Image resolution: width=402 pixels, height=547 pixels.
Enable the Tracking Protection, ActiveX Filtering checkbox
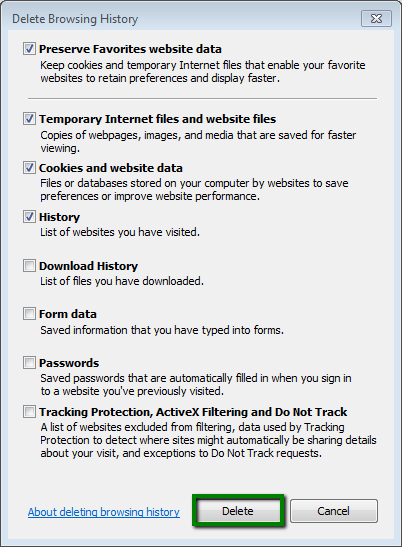(29, 412)
